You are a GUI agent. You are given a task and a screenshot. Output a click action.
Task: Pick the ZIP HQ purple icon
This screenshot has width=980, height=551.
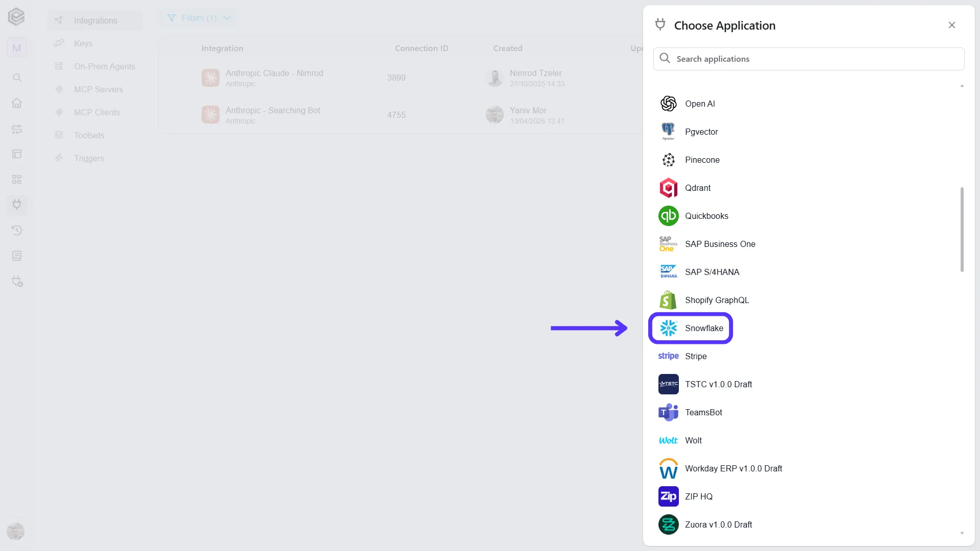668,496
